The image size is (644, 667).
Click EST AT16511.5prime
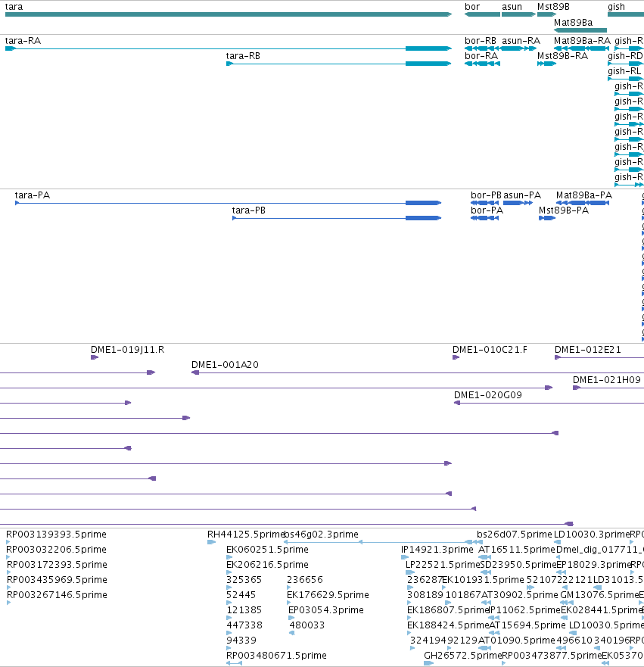485,557
